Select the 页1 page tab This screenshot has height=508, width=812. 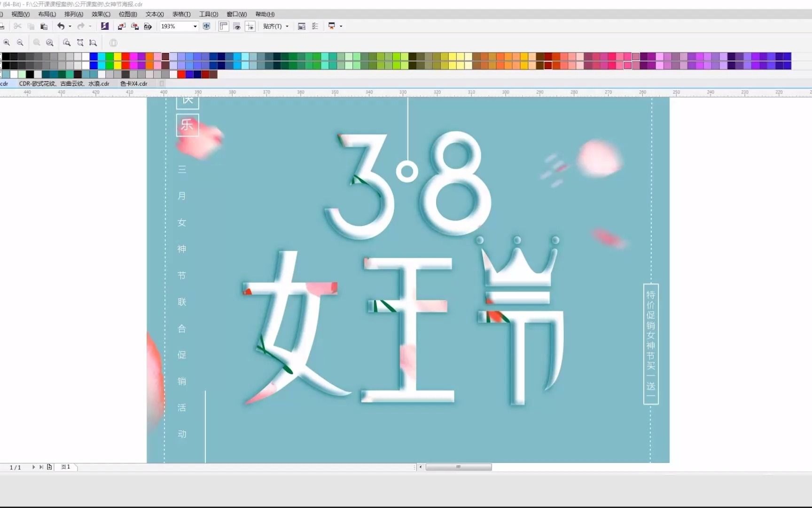click(x=65, y=467)
